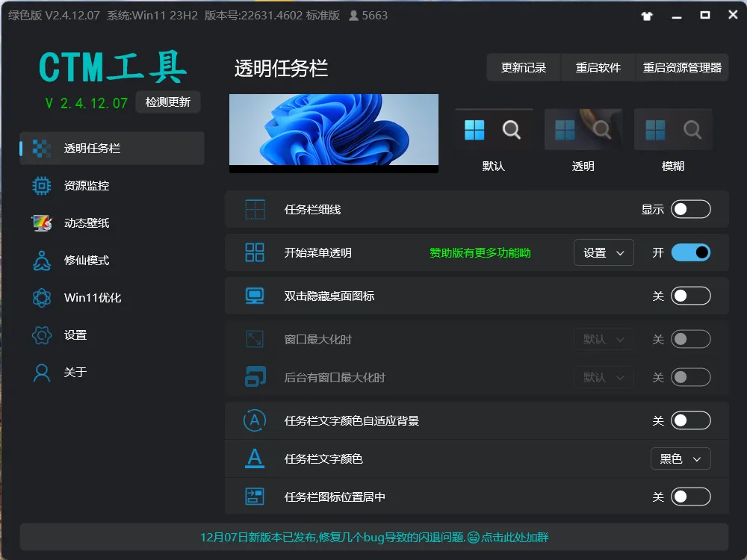The image size is (747, 560).
Task: Click the 任务栏文字颜色 letter A icon
Action: [x=255, y=458]
